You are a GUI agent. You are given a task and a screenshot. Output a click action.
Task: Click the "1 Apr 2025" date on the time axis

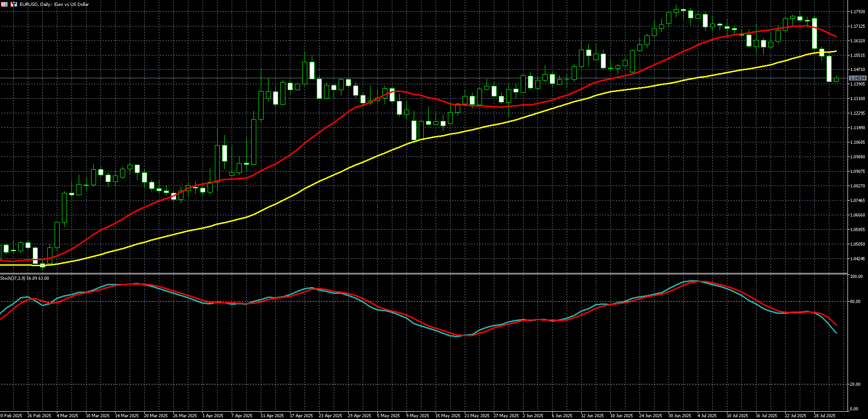coord(213,416)
